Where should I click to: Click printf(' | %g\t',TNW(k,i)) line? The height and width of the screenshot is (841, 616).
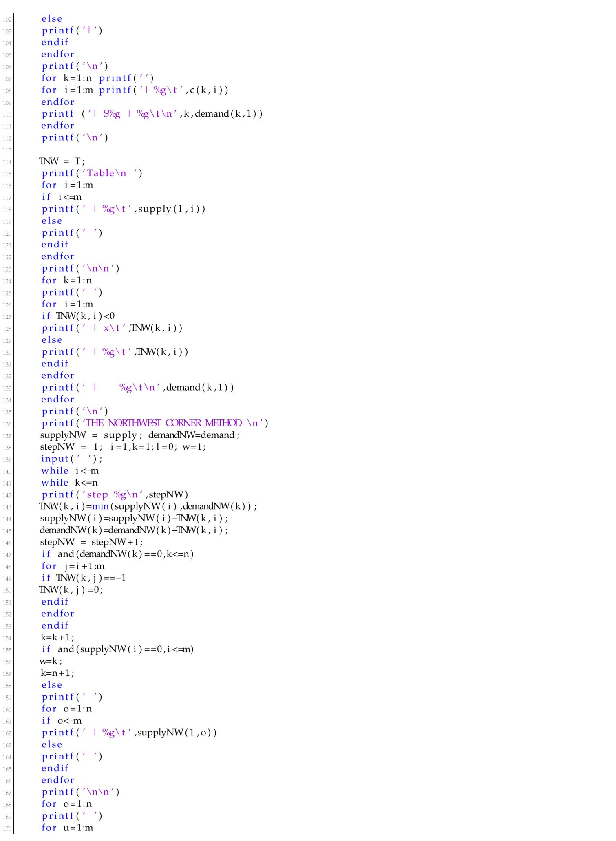[x=115, y=352]
